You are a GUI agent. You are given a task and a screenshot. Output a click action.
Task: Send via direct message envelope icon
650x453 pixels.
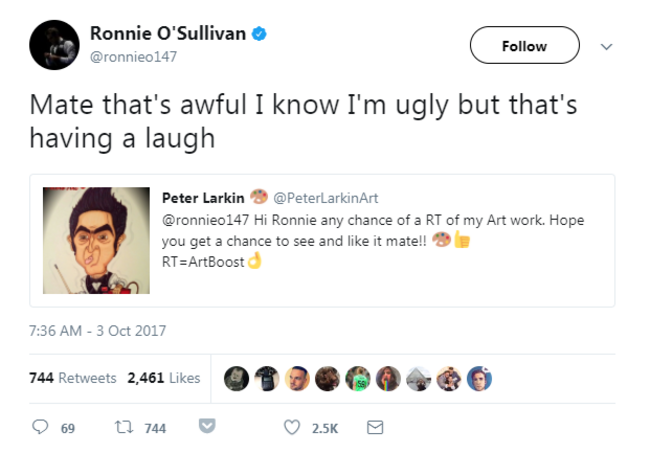tap(375, 428)
